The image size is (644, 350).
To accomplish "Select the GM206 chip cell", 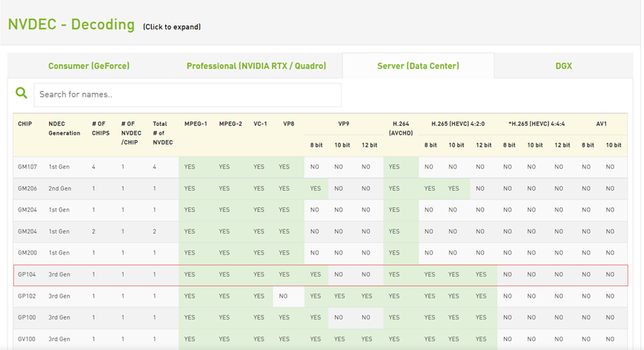I will (x=27, y=188).
